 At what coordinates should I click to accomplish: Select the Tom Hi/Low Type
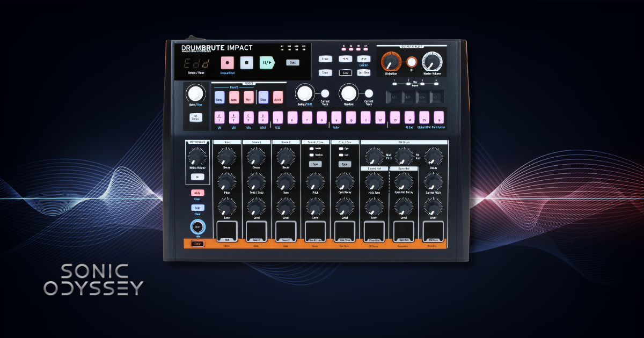click(x=314, y=164)
